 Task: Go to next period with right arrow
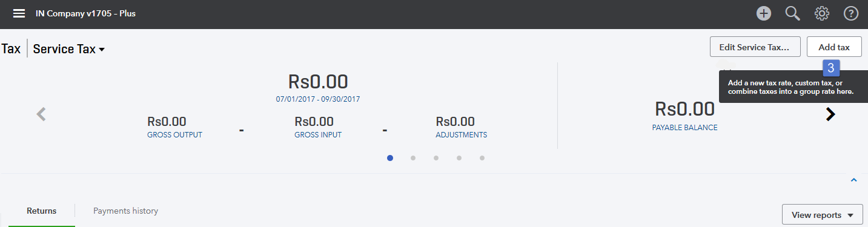[x=830, y=114]
